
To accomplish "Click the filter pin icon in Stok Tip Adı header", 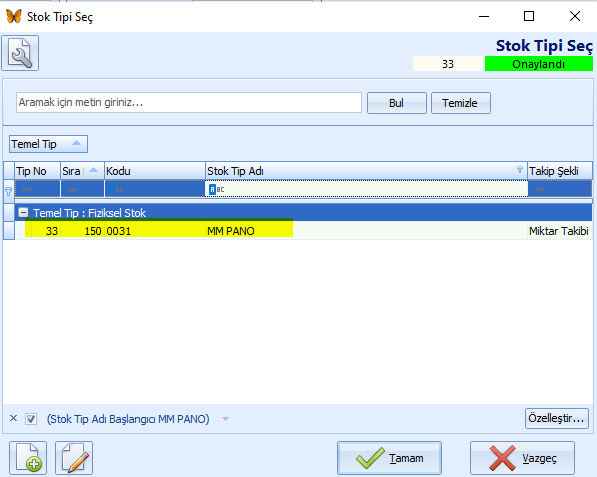I will pos(520,170).
